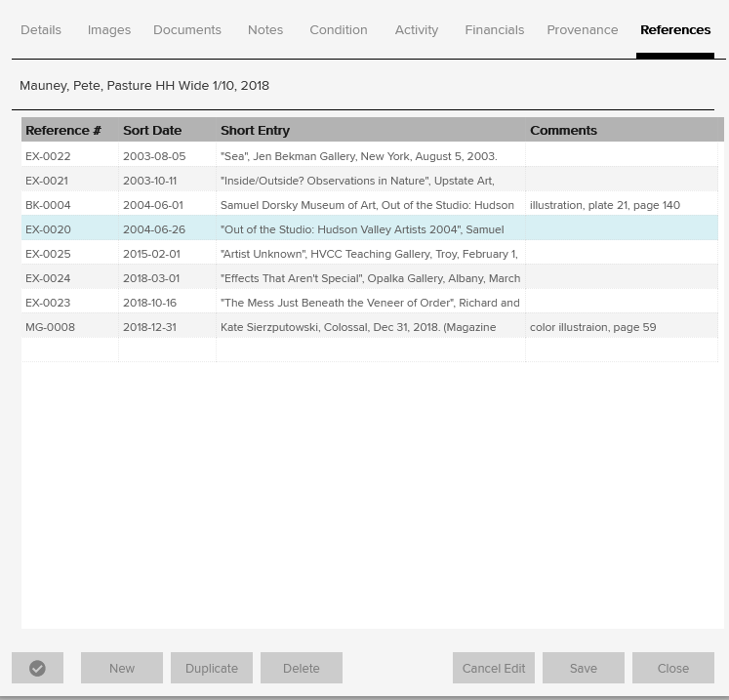
Task: Click sort date 2018-03-01
Action: [151, 278]
